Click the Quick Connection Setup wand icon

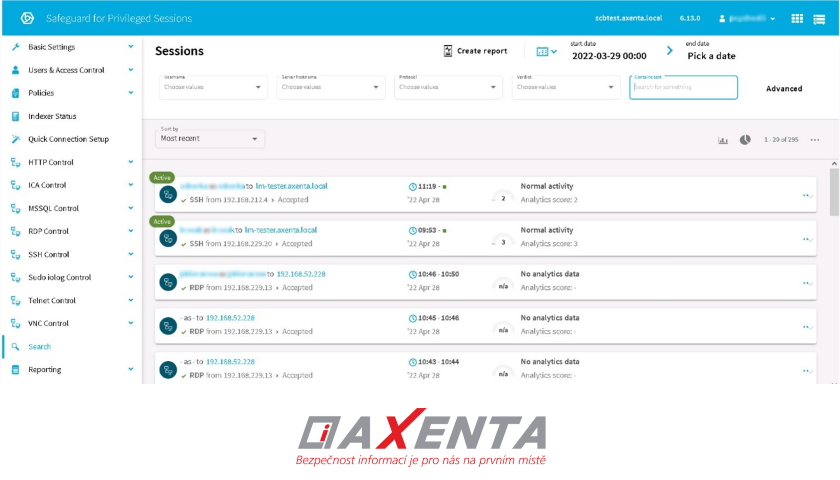(16, 139)
